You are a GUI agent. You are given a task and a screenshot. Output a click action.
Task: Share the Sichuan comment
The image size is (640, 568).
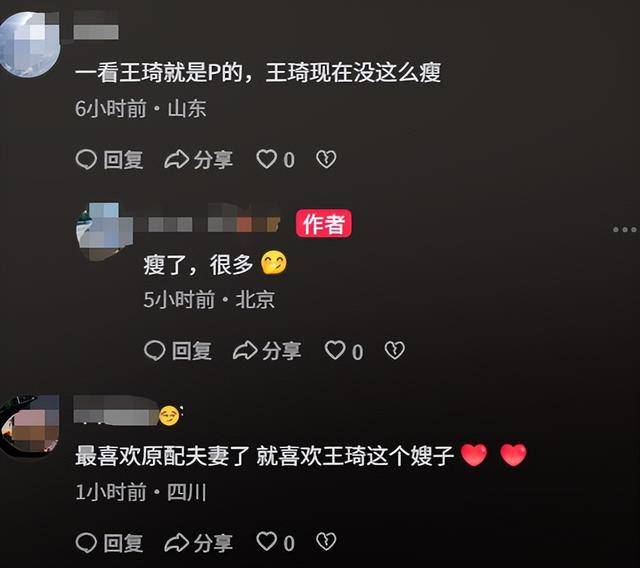tap(176, 543)
